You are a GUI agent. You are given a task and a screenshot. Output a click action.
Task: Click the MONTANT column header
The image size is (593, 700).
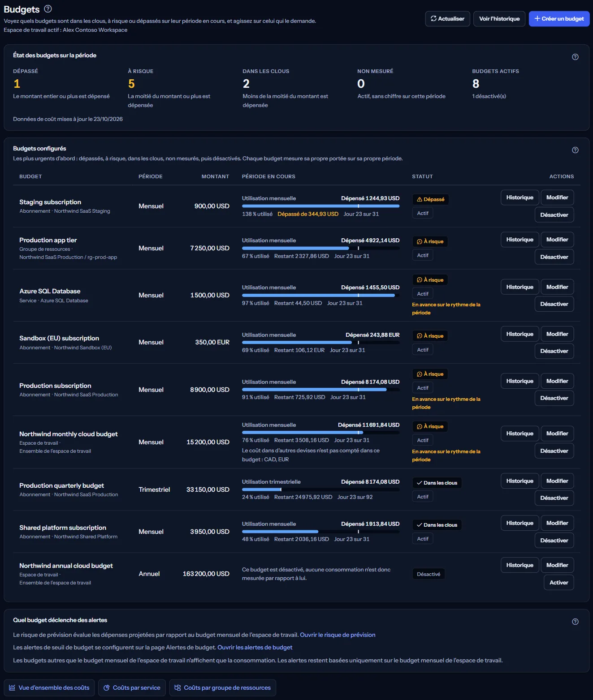click(x=215, y=176)
